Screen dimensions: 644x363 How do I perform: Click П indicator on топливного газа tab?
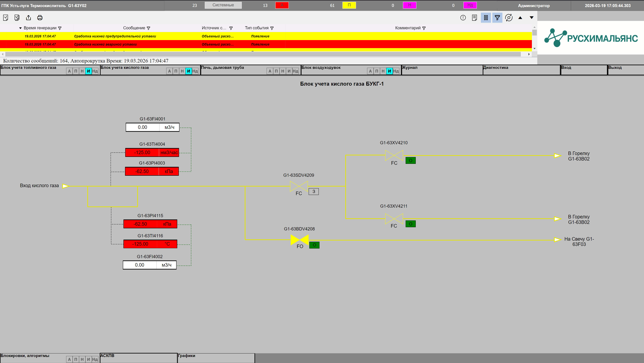[76, 71]
